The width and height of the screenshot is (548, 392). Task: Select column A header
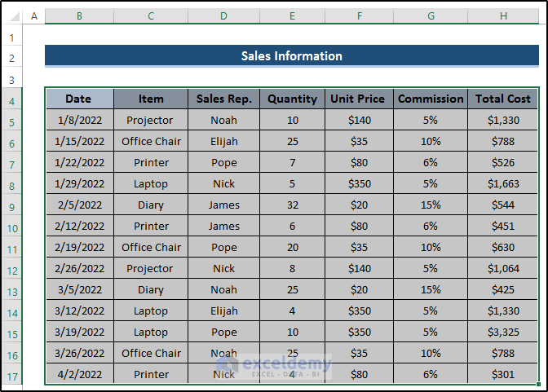tap(34, 16)
